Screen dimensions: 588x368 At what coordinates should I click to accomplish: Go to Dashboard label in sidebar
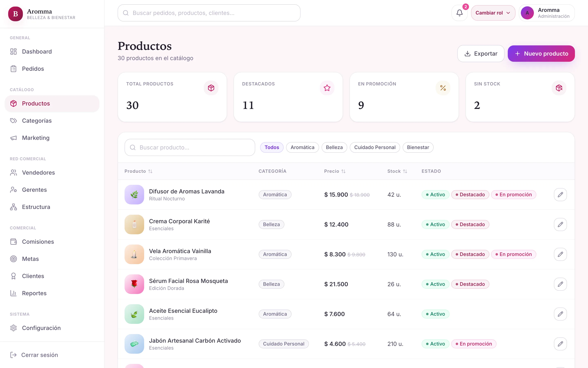pos(37,52)
